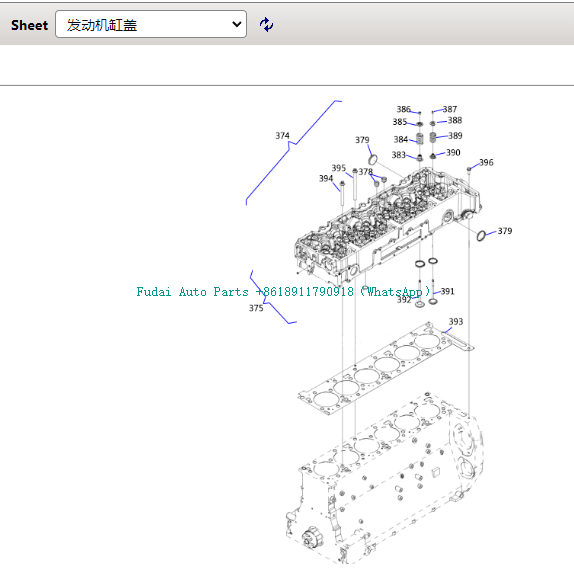The height and width of the screenshot is (579, 574).
Task: Click head gasket label 393
Action: [x=456, y=321]
